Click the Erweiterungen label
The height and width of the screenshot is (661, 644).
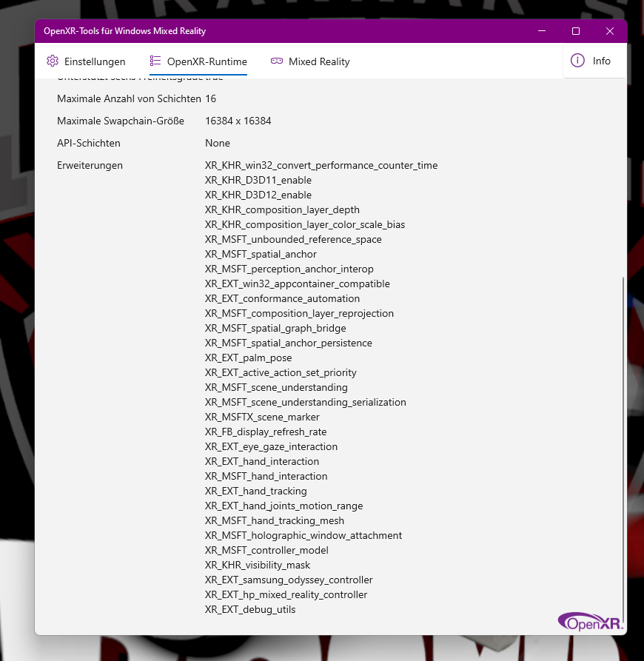pyautogui.click(x=90, y=166)
